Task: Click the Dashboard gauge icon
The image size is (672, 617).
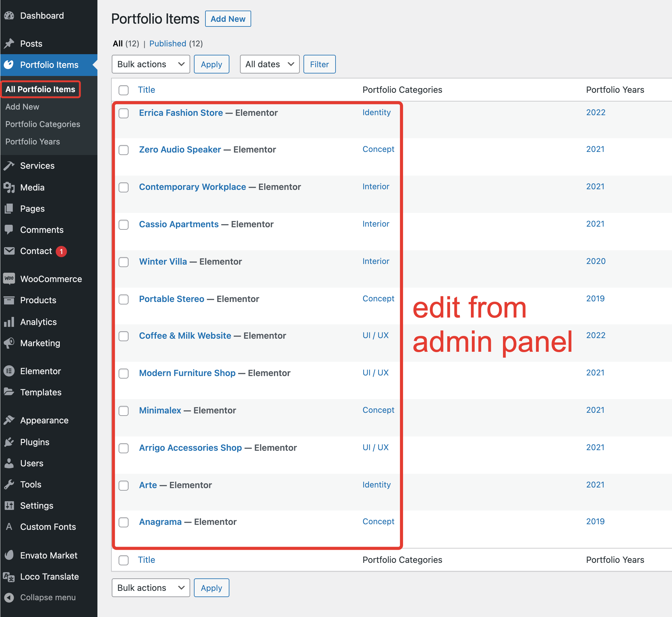Action: click(9, 16)
